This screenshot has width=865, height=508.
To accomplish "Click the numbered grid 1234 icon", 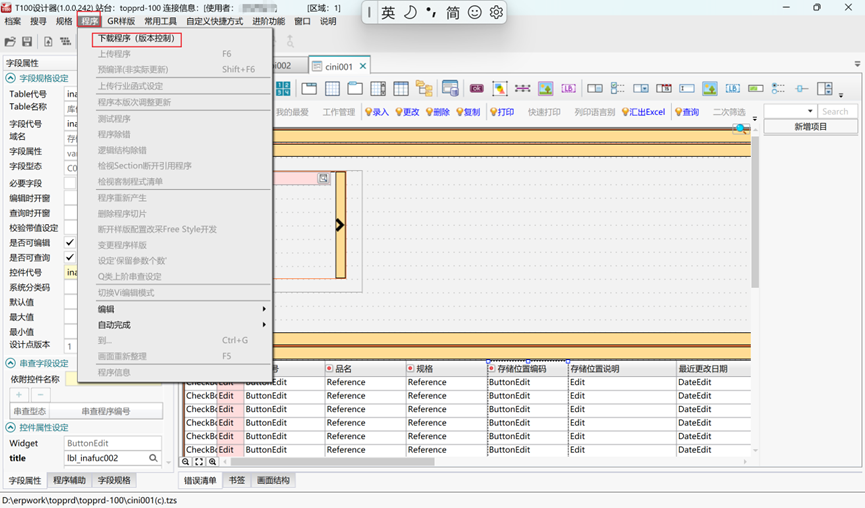I will pyautogui.click(x=283, y=88).
